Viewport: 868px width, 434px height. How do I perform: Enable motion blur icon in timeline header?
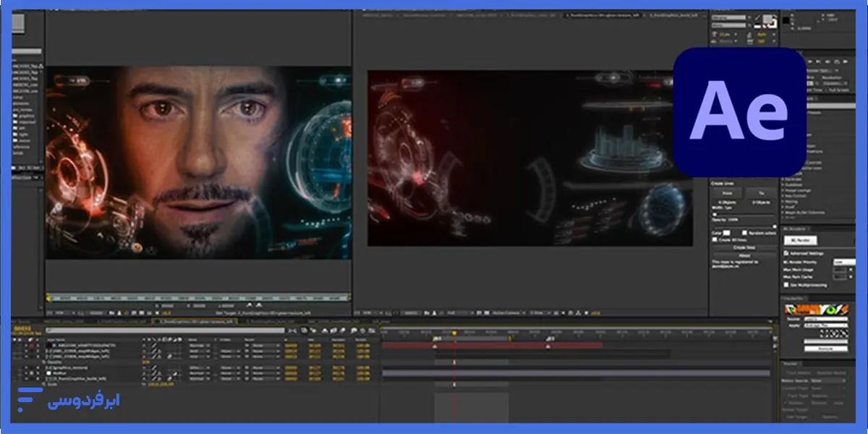coord(342,330)
